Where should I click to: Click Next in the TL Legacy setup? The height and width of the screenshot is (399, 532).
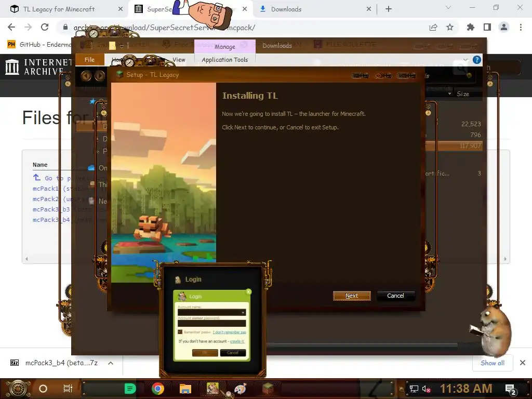click(x=352, y=296)
